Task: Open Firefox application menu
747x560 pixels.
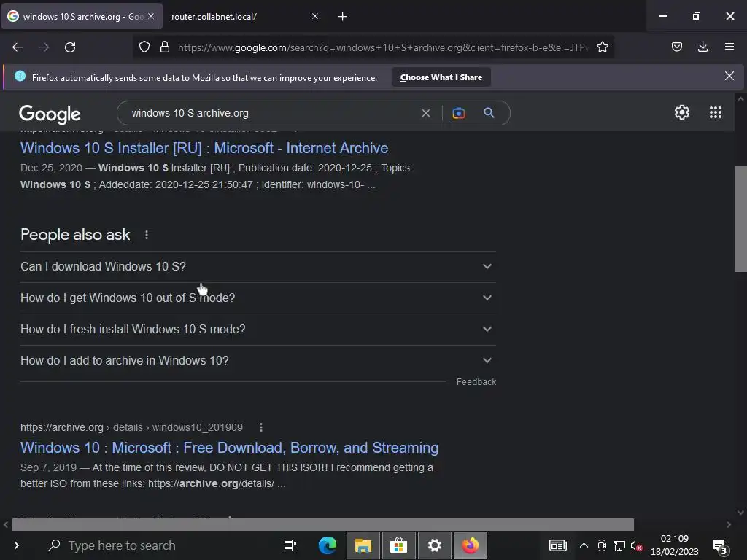Action: (729, 47)
